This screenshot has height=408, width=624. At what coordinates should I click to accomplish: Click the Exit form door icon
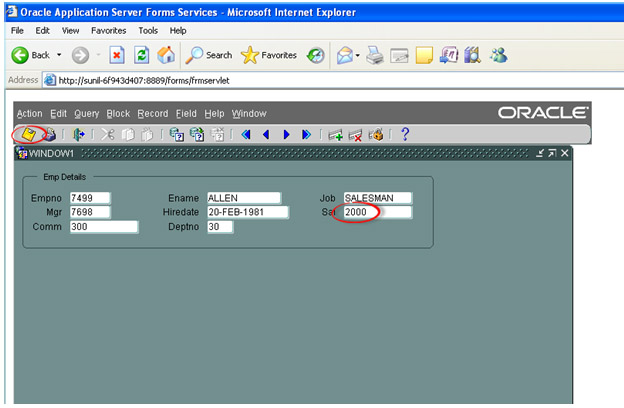click(79, 135)
